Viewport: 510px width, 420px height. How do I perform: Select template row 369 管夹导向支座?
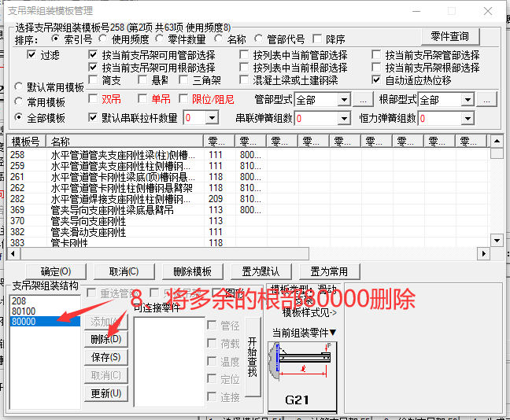(110, 210)
